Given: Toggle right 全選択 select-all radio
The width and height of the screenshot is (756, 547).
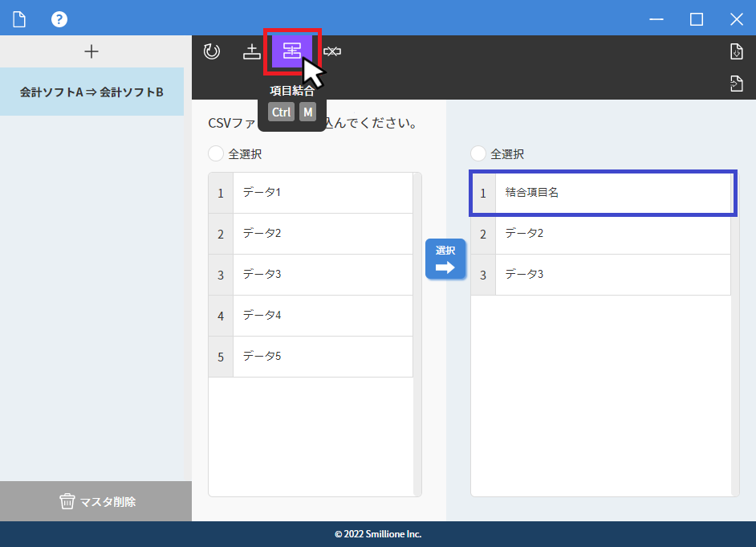Looking at the screenshot, I should pyautogui.click(x=478, y=153).
